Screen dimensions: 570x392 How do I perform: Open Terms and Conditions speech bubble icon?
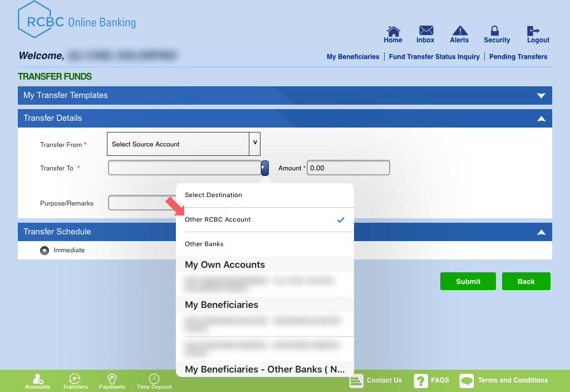[466, 381]
